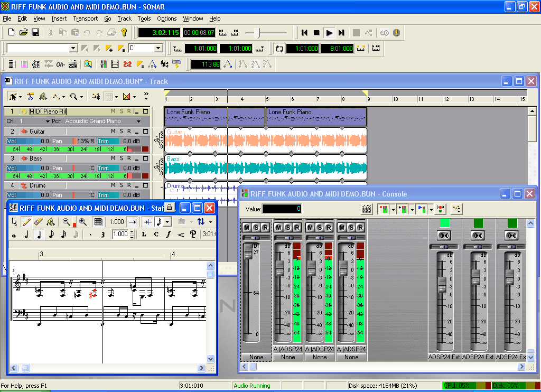Click the Scissors split tool in Track view
541x392 pixels.
(x=31, y=97)
